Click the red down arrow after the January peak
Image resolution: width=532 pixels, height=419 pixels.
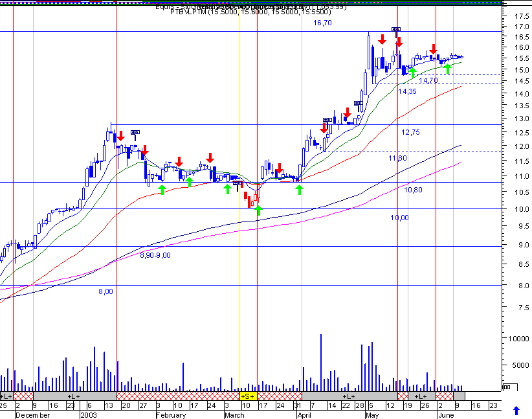pyautogui.click(x=120, y=136)
